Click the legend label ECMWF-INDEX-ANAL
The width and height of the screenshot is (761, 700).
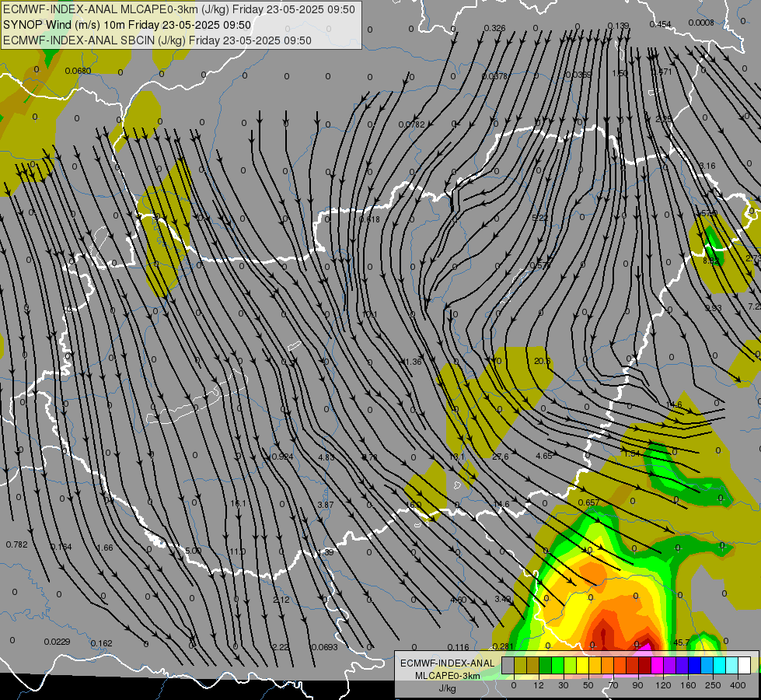pos(447,663)
